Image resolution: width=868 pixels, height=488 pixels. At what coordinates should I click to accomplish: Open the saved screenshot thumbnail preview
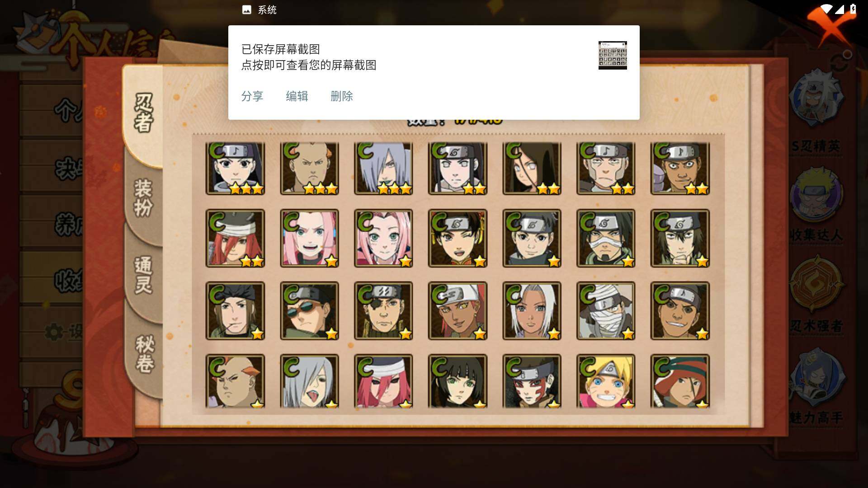click(x=613, y=55)
